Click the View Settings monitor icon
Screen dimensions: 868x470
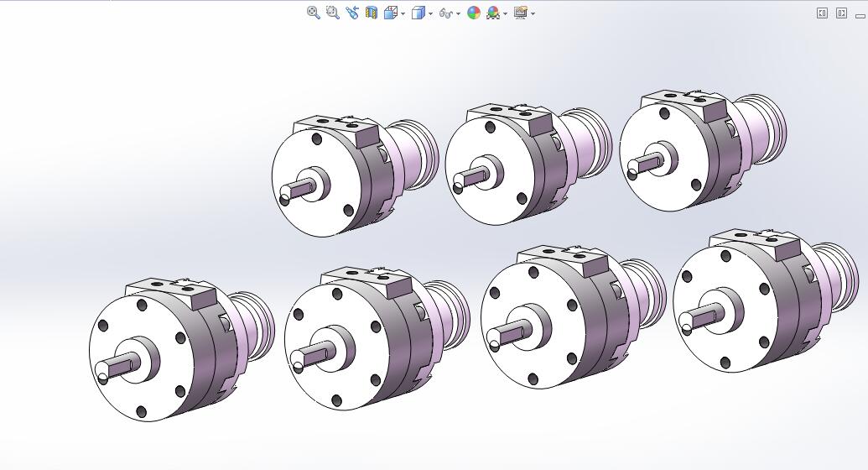520,13
